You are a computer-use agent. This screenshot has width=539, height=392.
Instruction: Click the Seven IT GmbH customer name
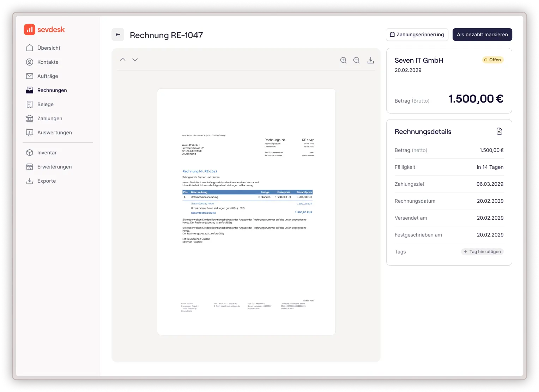click(419, 60)
